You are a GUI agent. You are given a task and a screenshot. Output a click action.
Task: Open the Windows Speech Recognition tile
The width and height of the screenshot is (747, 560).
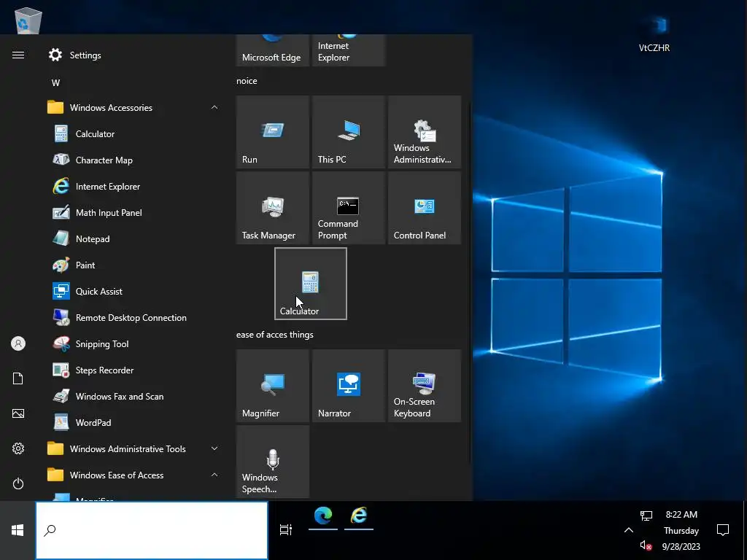click(273, 462)
